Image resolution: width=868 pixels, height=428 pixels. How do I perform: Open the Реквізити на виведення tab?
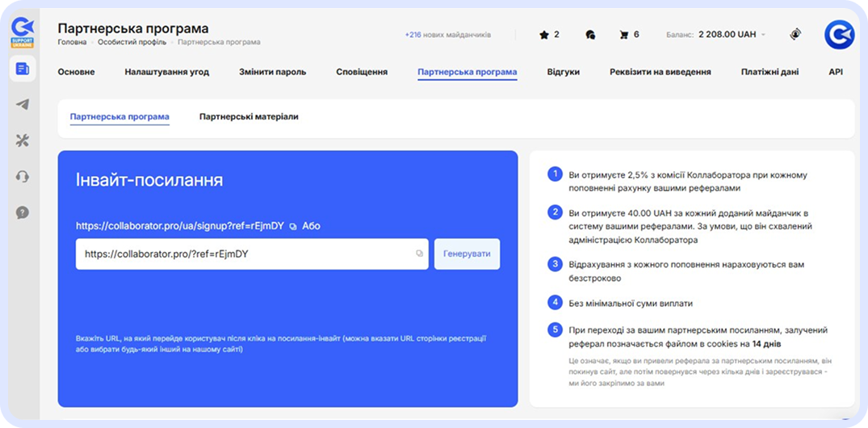(660, 72)
